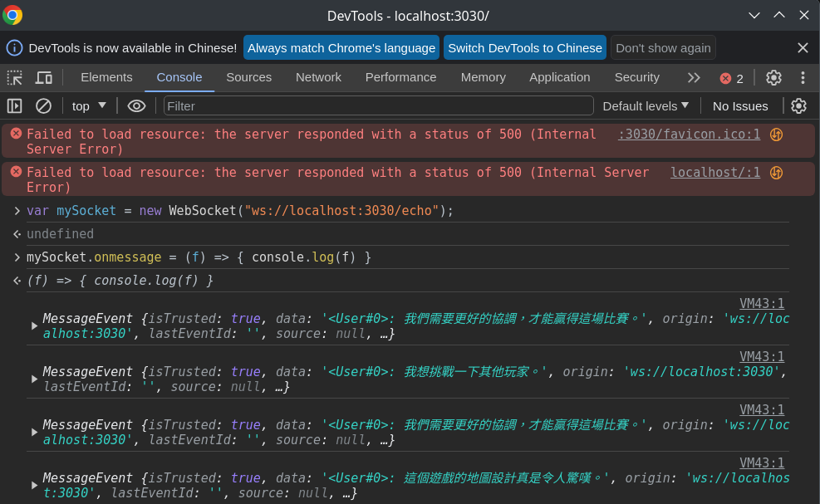Viewport: 820px width, 504px height.
Task: Expand the MessageEvent with 我想挑戰一下其他玩家
Action: 35,379
